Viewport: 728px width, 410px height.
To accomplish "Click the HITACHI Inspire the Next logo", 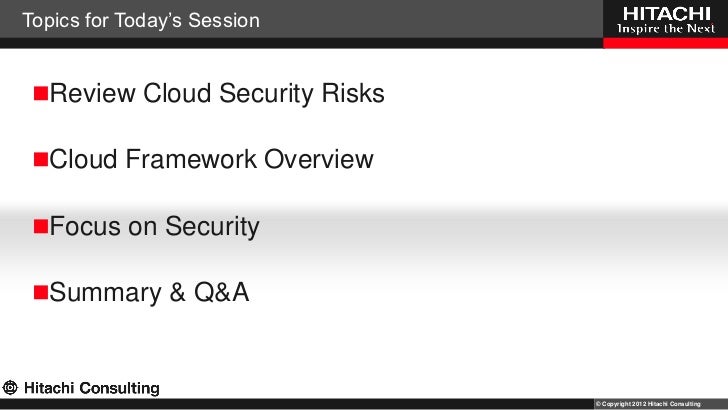I will point(665,20).
